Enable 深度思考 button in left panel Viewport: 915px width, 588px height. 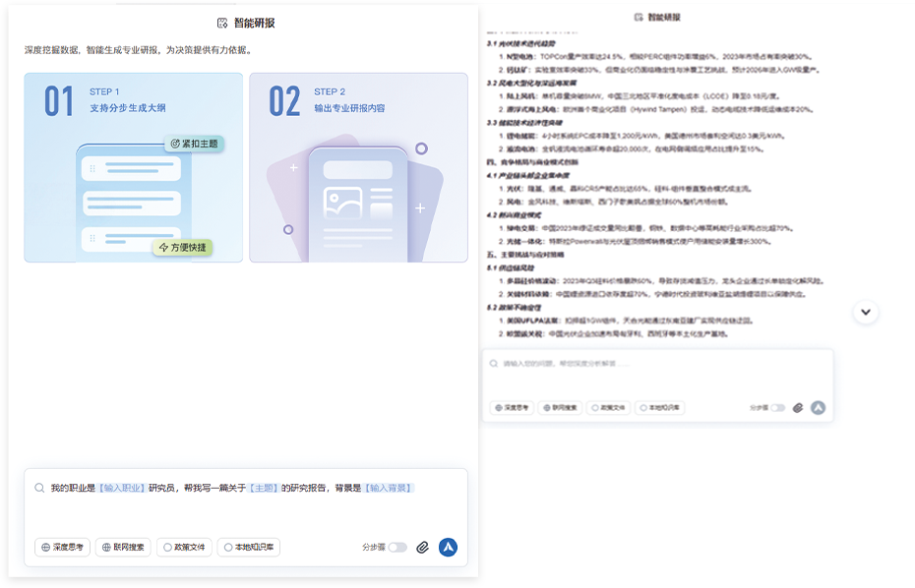pos(62,548)
